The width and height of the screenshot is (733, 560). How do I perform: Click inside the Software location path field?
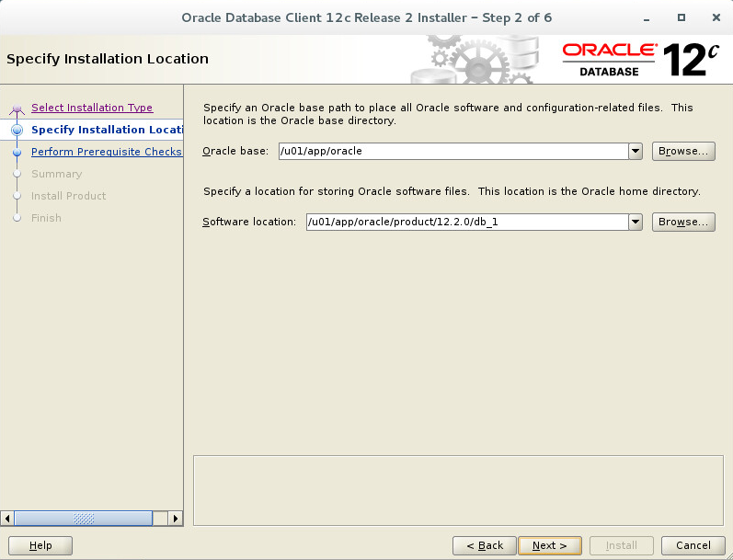467,222
